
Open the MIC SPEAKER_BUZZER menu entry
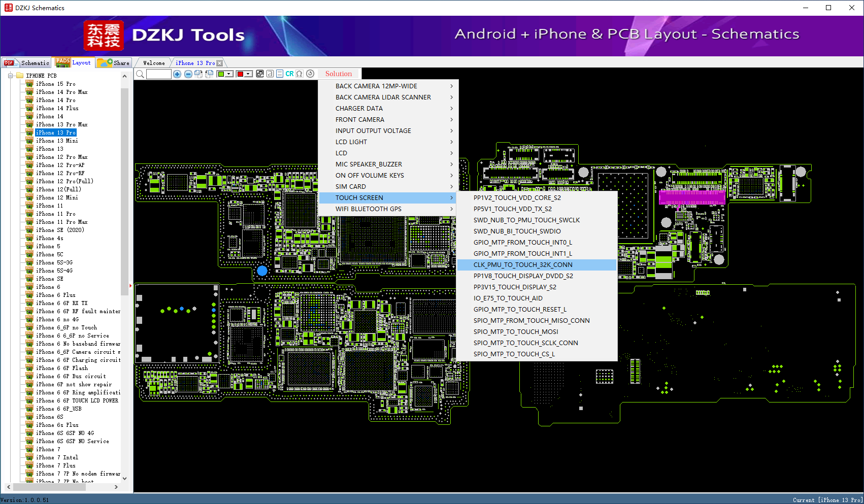(x=389, y=164)
